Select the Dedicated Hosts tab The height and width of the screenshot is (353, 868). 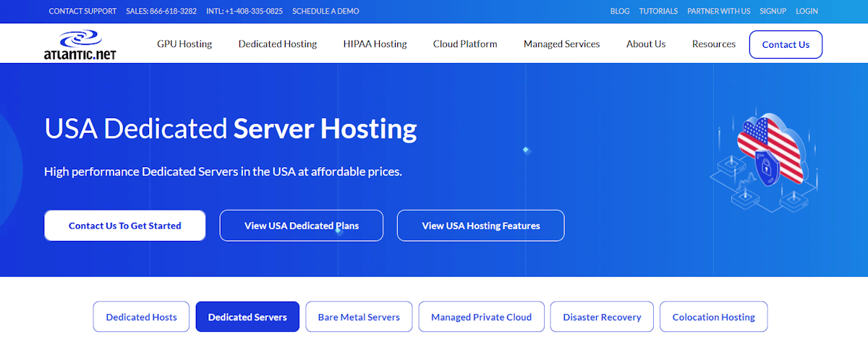(x=141, y=317)
